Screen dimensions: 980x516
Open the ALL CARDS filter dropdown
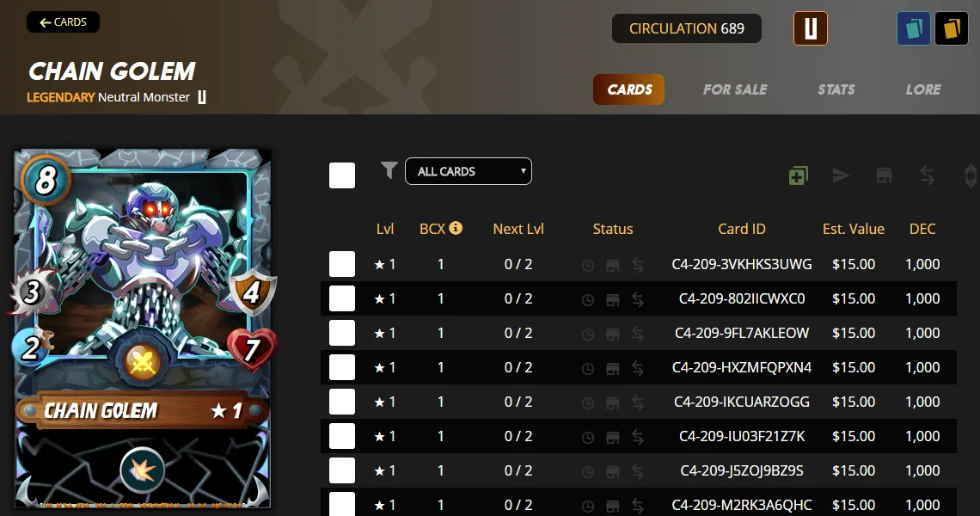pyautogui.click(x=469, y=171)
